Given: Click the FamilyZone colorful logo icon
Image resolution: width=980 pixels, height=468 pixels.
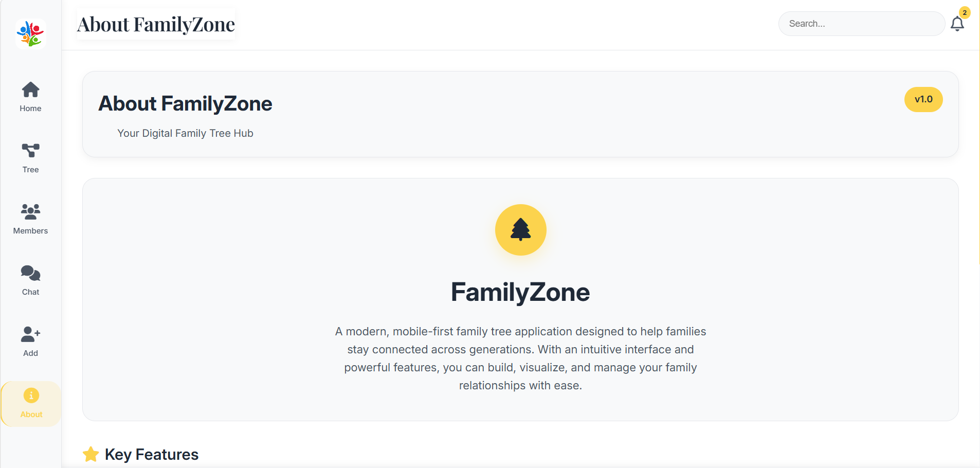Looking at the screenshot, I should [x=31, y=34].
